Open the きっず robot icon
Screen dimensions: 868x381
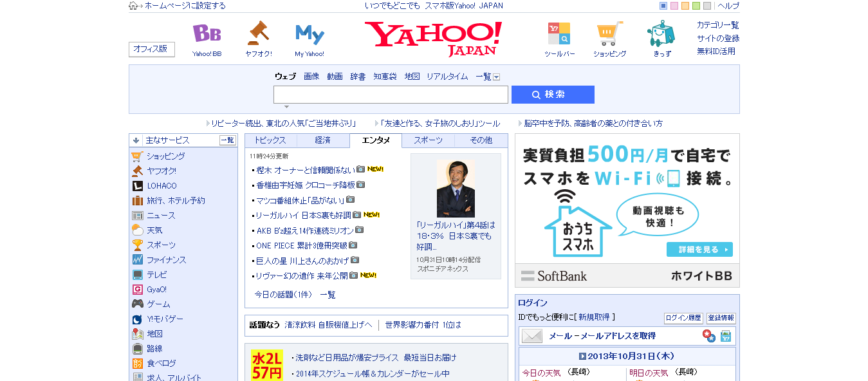coord(661,33)
